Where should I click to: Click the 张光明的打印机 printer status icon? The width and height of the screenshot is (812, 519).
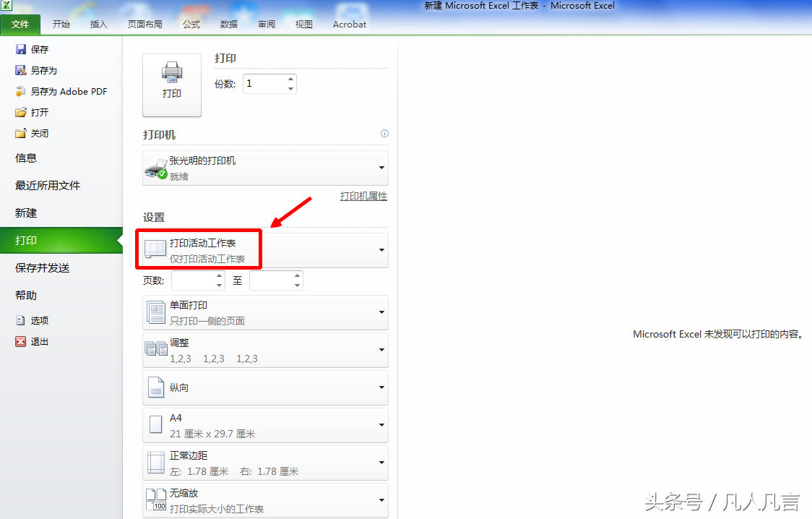point(156,169)
